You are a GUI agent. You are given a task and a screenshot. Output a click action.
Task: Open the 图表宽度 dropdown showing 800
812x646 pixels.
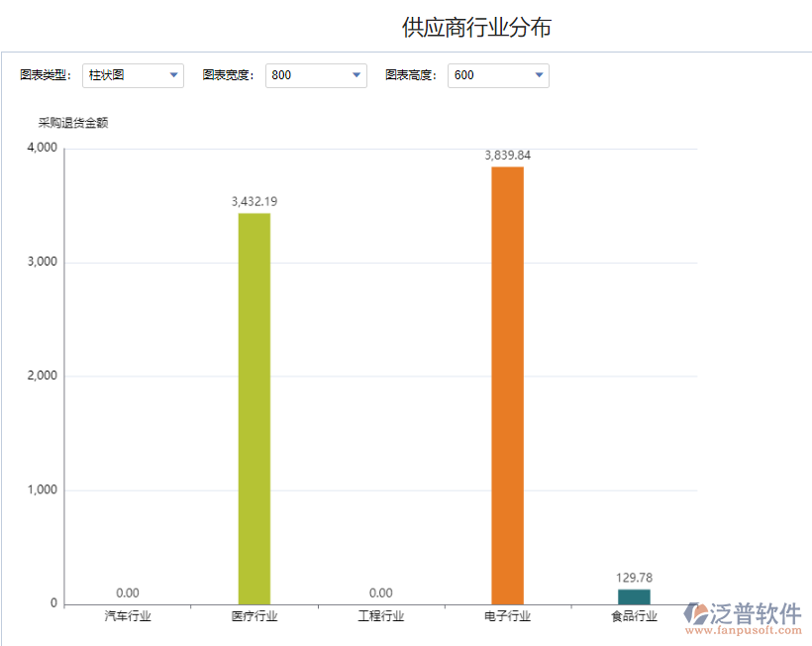pos(316,74)
